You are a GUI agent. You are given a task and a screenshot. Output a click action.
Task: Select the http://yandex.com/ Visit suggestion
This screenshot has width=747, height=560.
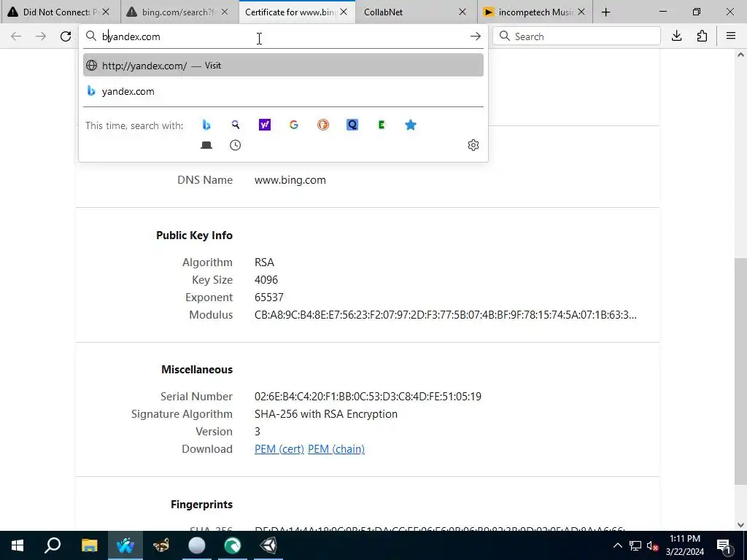pos(283,65)
